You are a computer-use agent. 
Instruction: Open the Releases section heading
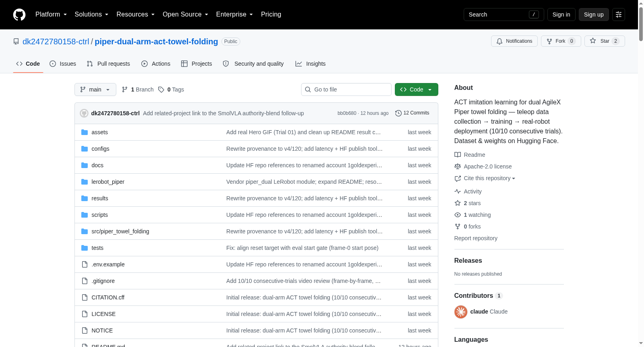coord(468,261)
